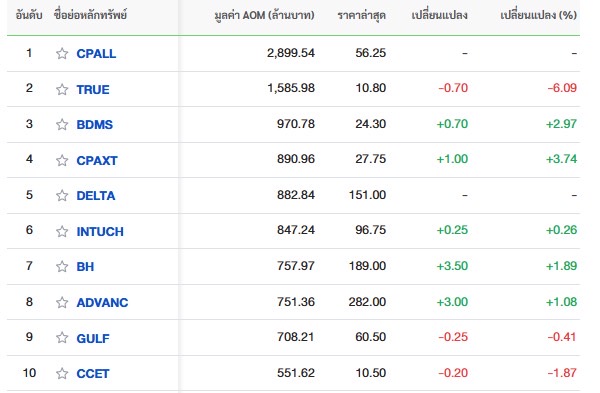This screenshot has width=600, height=393.
Task: Toggle favorite star for CPALL
Action: 62,53
